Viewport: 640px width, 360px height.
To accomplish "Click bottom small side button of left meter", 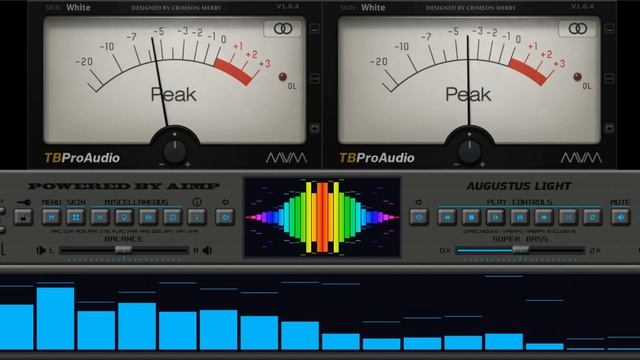I will pyautogui.click(x=315, y=129).
